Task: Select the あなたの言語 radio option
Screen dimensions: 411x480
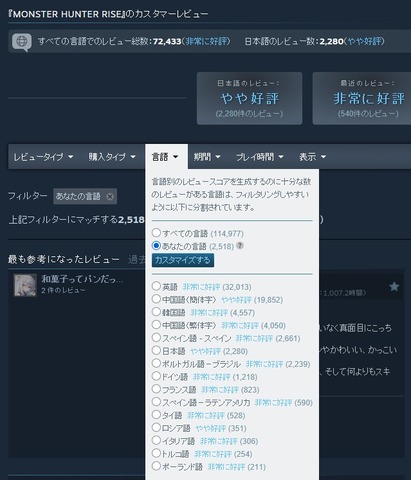Action: tap(156, 246)
